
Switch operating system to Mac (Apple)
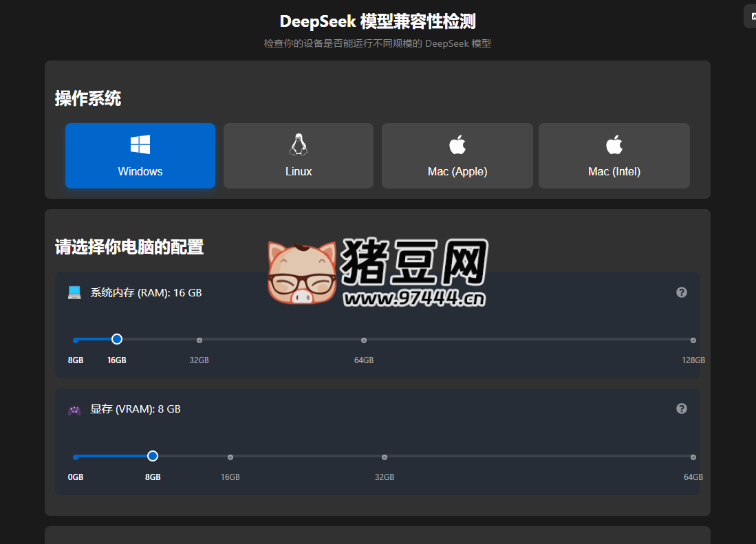coord(456,155)
